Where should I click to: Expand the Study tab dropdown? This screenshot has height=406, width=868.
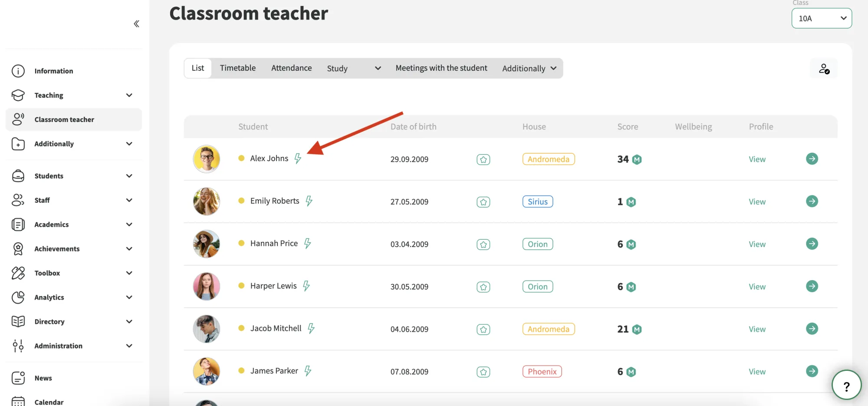click(354, 68)
